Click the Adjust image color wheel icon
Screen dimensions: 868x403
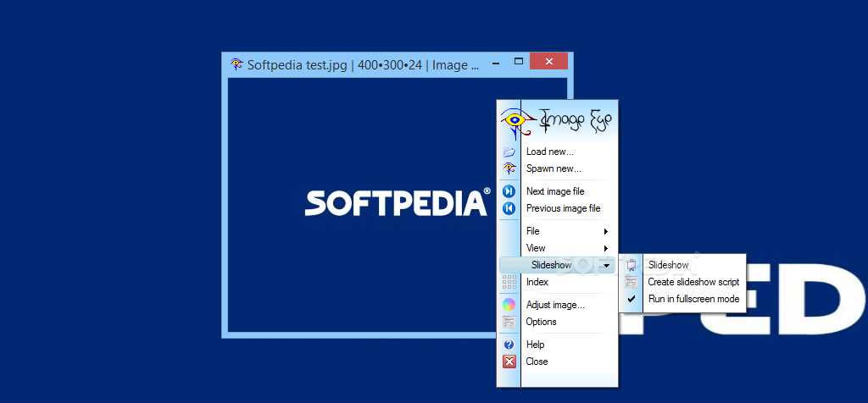(x=509, y=305)
